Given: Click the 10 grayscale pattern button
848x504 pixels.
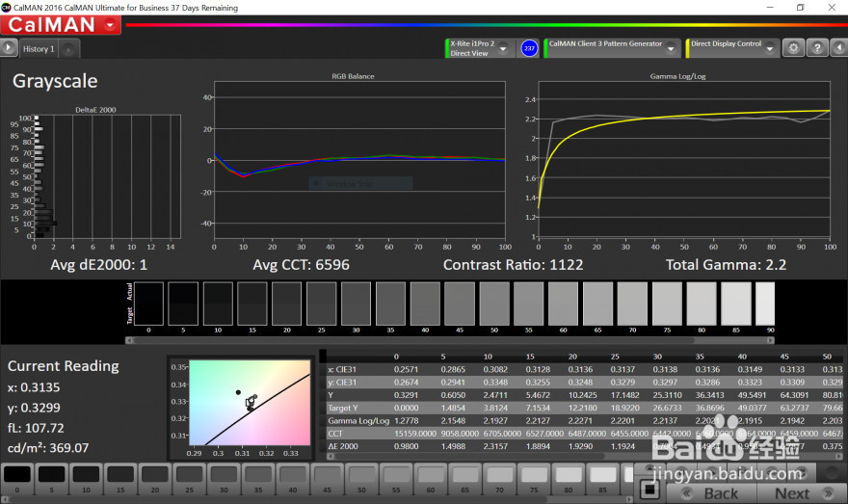Looking at the screenshot, I should [86, 479].
